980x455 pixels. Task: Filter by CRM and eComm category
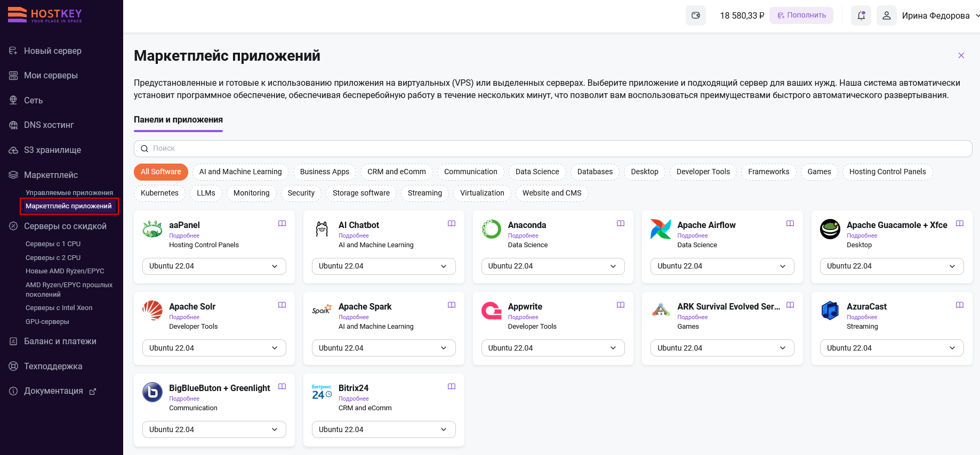pyautogui.click(x=397, y=172)
